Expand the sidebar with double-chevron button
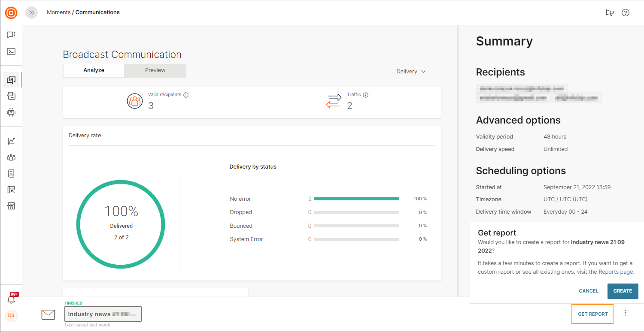Viewport: 644px width, 332px height. click(31, 12)
